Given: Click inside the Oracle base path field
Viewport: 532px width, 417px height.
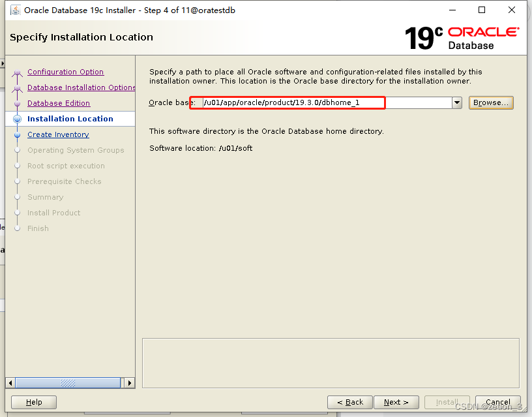Looking at the screenshot, I should click(327, 102).
